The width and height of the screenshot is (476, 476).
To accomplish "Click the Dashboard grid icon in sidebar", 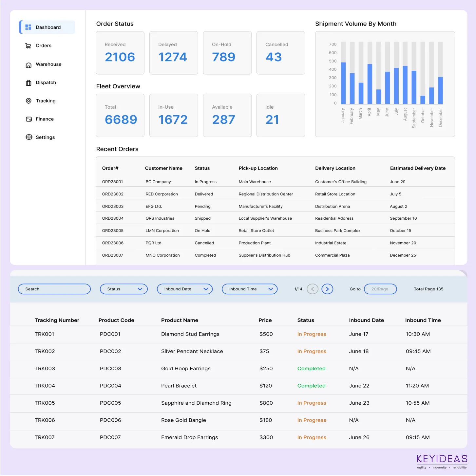I will pyautogui.click(x=29, y=27).
